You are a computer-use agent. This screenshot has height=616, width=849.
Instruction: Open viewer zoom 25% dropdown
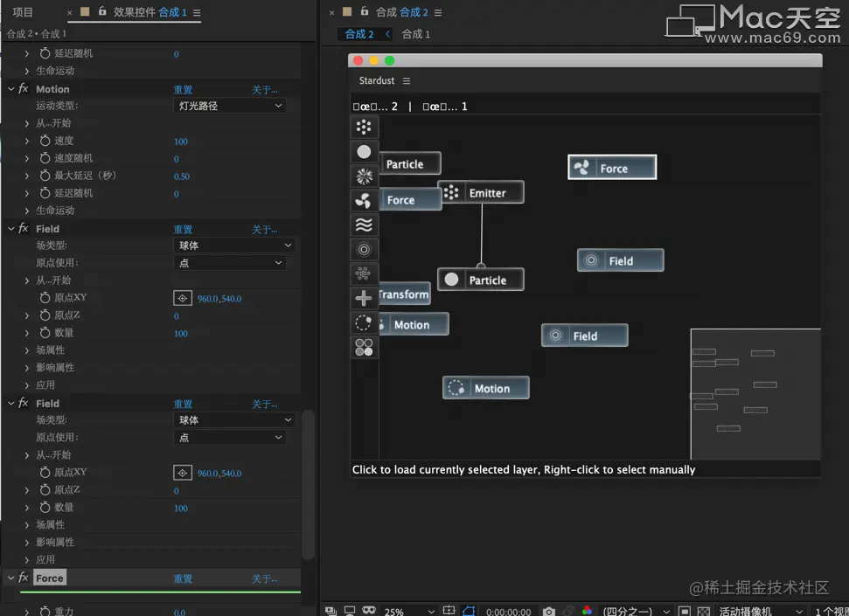click(409, 611)
